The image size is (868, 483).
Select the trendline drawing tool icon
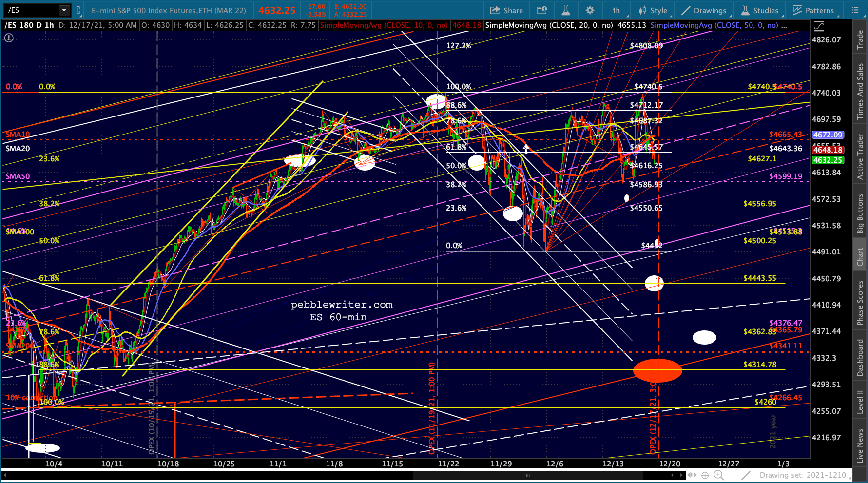746,475
